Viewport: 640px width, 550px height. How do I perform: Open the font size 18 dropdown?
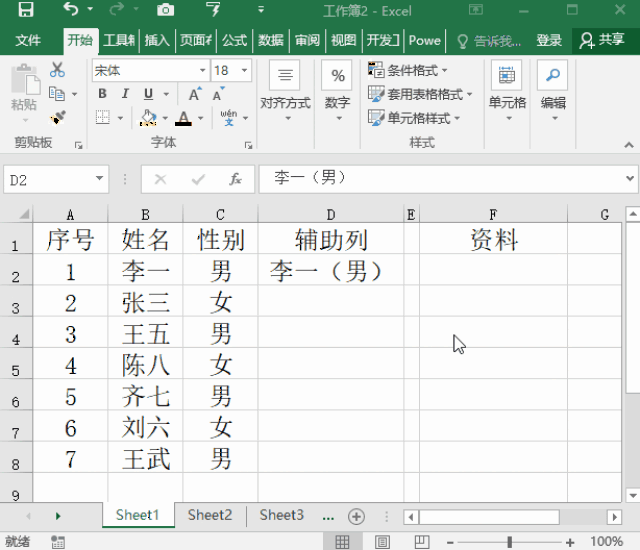(246, 70)
